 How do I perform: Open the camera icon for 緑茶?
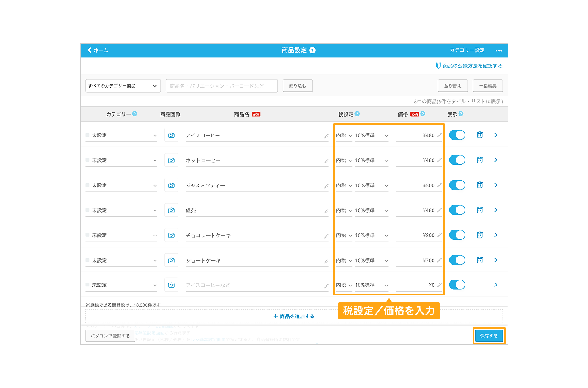[171, 210]
